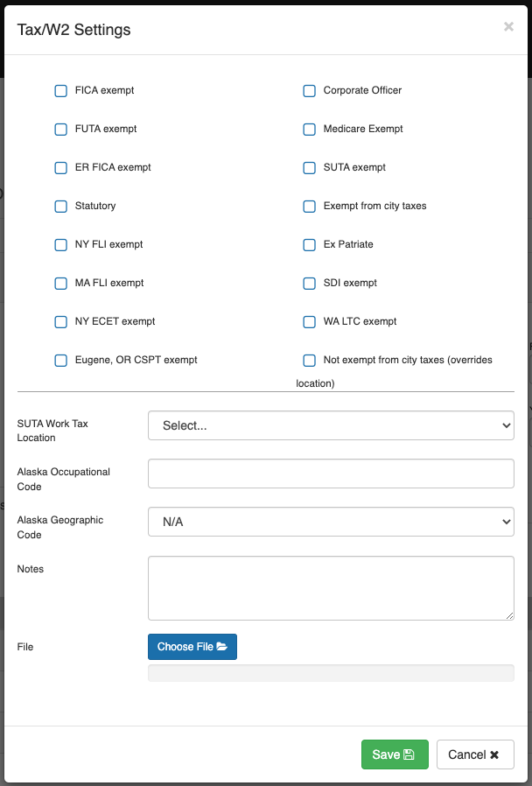532x786 pixels.
Task: Dismiss the dialog with Cancel
Action: [x=475, y=754]
